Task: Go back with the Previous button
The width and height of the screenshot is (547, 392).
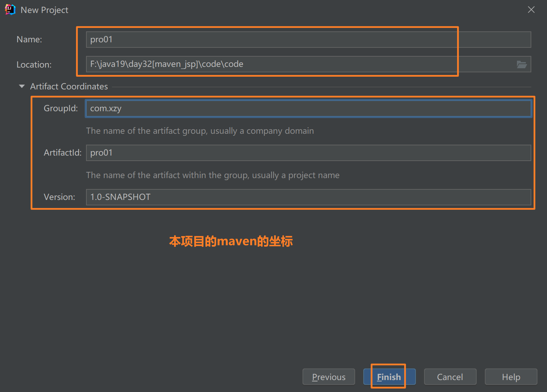Action: click(329, 377)
